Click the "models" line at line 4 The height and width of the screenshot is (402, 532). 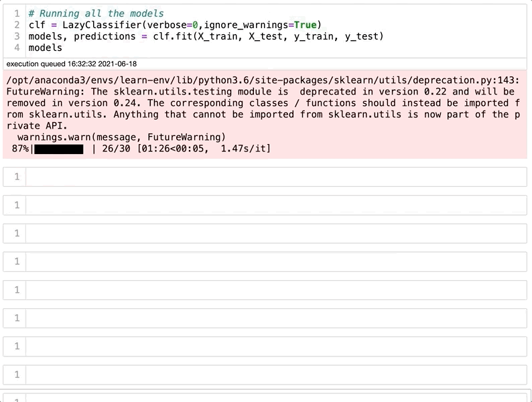tap(45, 48)
